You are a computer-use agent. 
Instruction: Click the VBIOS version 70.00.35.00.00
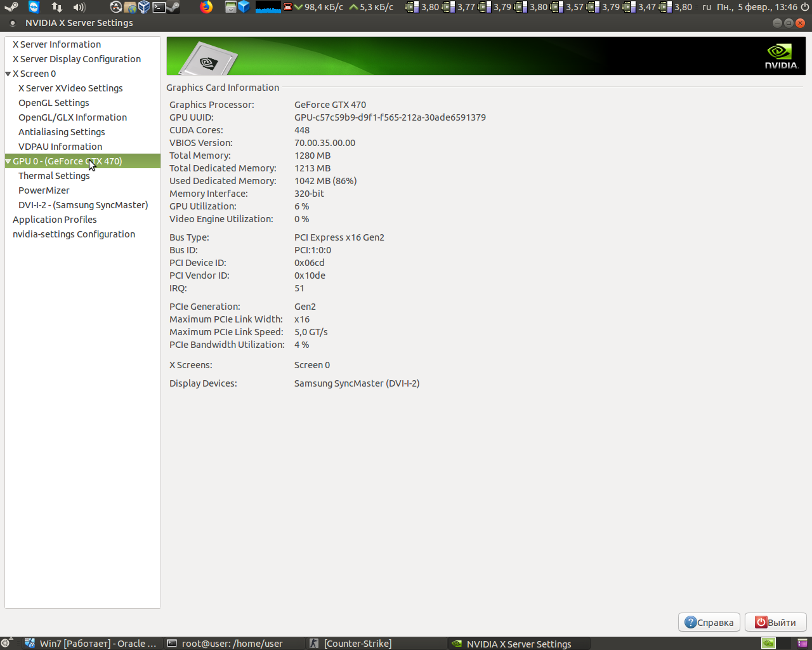pyautogui.click(x=325, y=143)
